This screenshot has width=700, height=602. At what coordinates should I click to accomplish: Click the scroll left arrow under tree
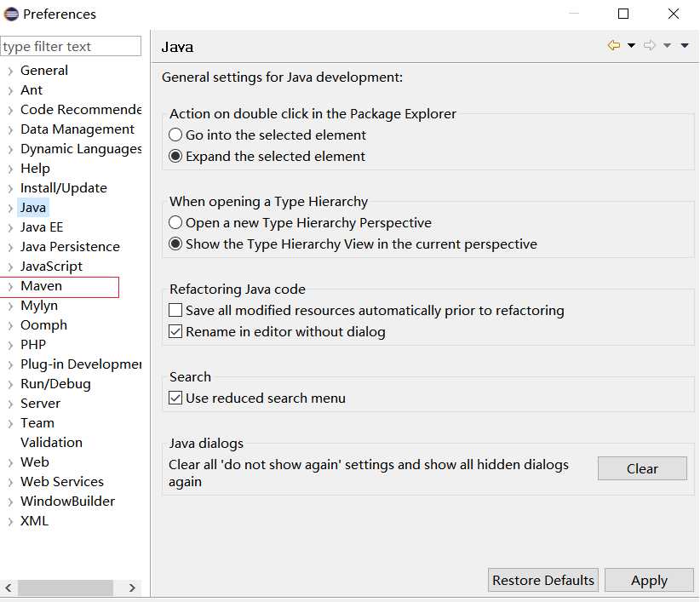pos(9,588)
